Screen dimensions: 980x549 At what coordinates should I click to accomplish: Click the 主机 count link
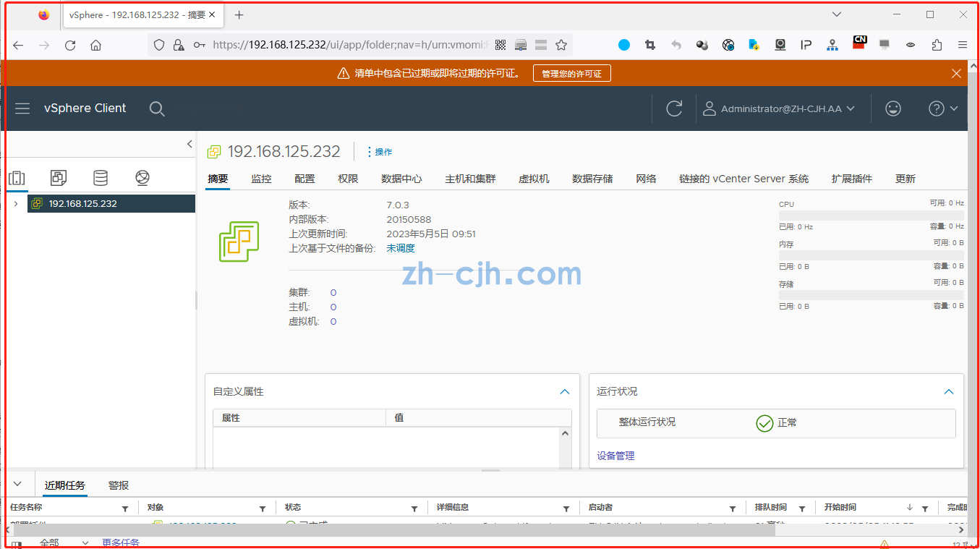click(333, 307)
